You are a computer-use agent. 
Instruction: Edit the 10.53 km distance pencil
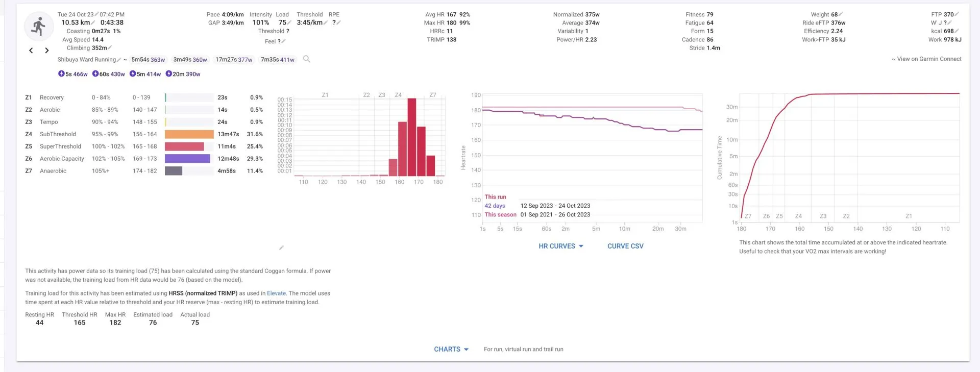[x=93, y=23]
